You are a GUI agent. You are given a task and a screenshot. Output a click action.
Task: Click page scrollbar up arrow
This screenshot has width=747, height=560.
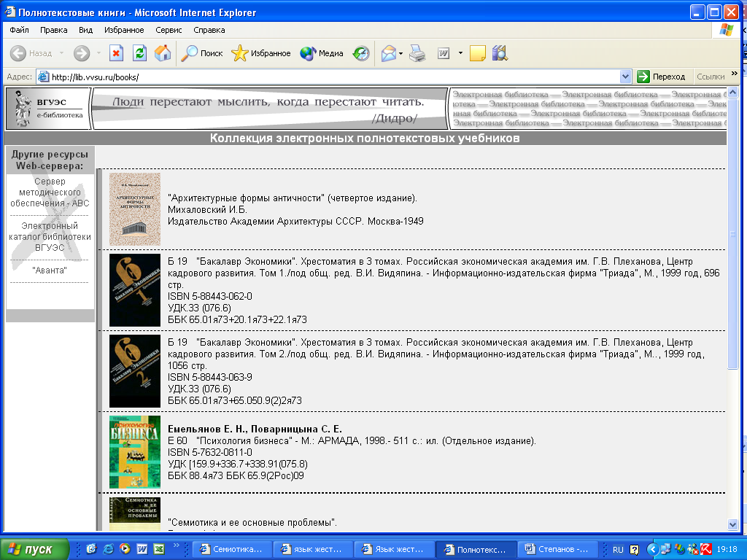pos(732,93)
